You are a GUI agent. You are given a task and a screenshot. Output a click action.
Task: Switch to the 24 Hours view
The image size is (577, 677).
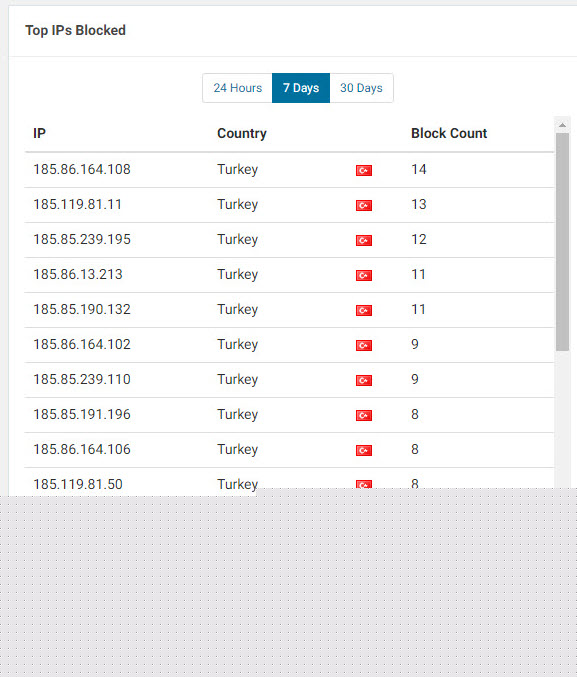pos(238,88)
